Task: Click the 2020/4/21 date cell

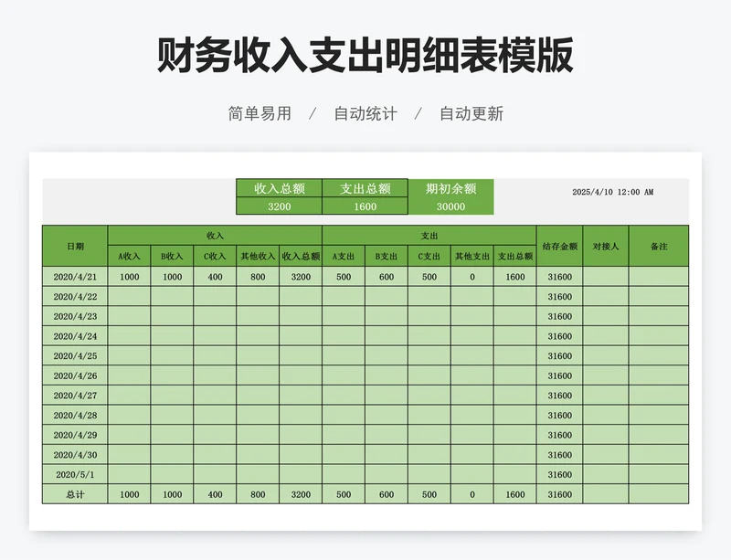Action: [75, 277]
